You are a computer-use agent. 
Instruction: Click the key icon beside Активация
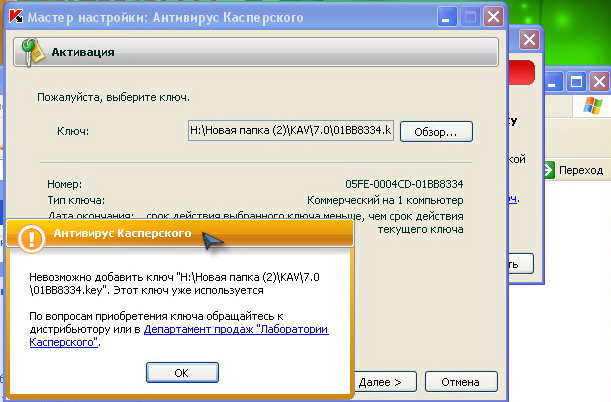pyautogui.click(x=32, y=52)
